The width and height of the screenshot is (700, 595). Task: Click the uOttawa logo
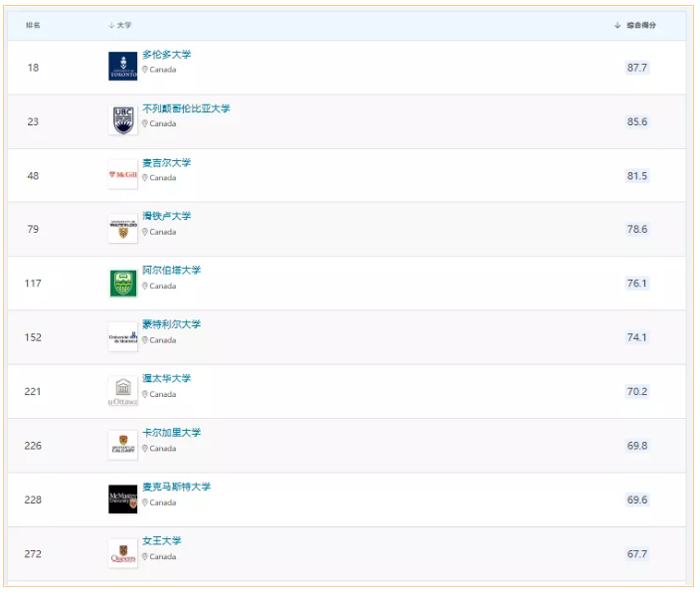coord(122,392)
